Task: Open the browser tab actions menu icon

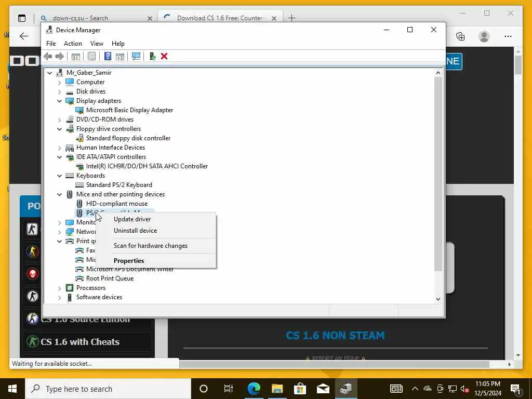Action: pos(22,18)
